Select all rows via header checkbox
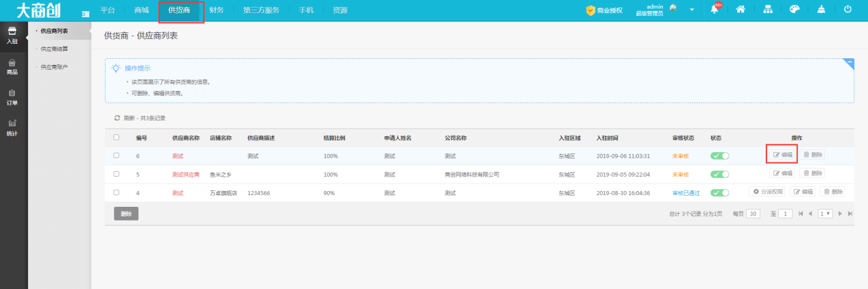This screenshot has width=868, height=289. (117, 138)
